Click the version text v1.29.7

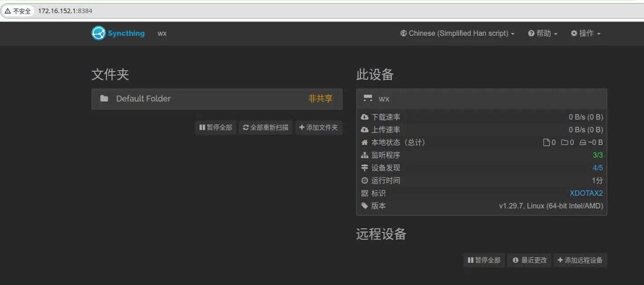coord(551,206)
